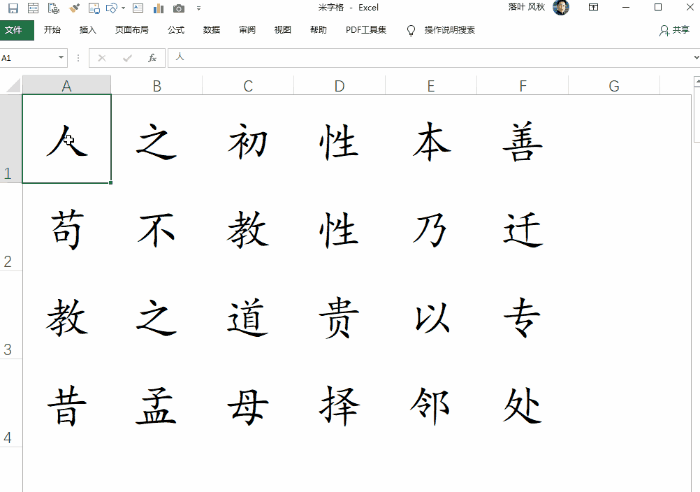Insert a chart with the bar chart icon
The width and height of the screenshot is (700, 492).
158,8
